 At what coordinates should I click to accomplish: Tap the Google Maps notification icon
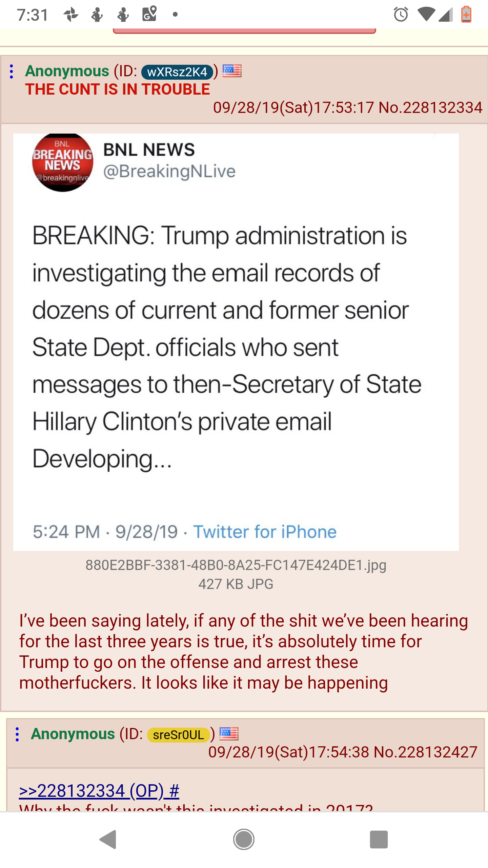149,14
